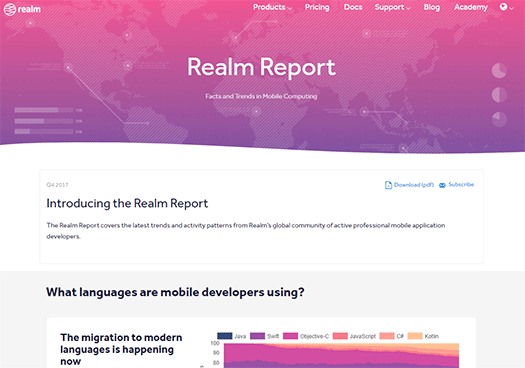
Task: Toggle the C# legend swatch
Action: tap(387, 336)
